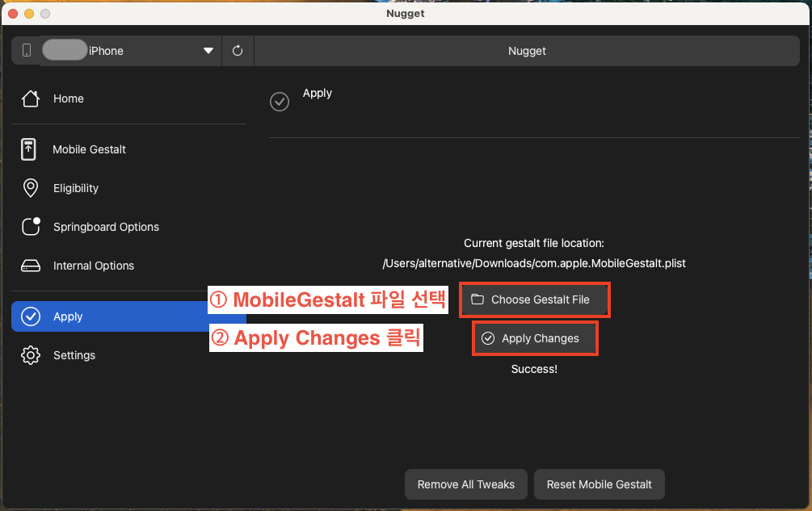Click the Internal Options drive icon
Image resolution: width=812 pixels, height=511 pixels.
pos(30,266)
